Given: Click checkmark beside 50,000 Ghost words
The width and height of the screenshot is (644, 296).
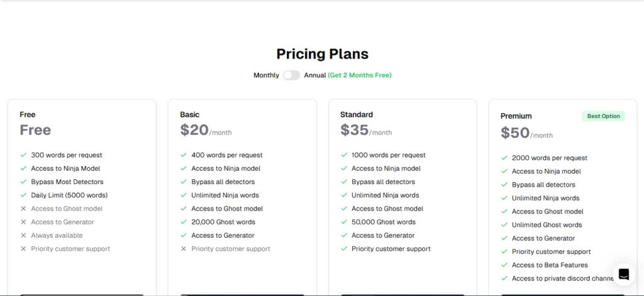Looking at the screenshot, I should coord(344,222).
